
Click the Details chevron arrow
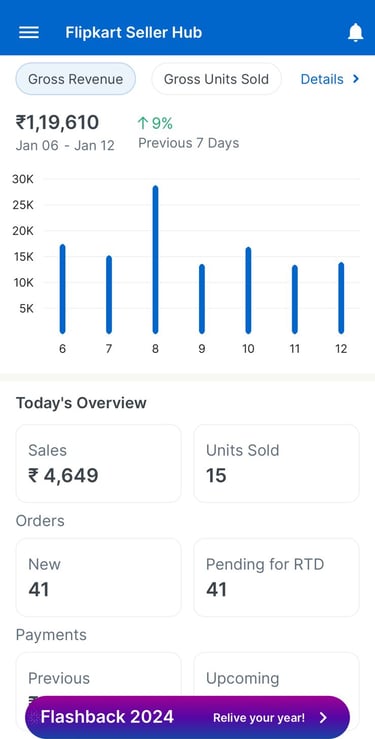(x=356, y=79)
